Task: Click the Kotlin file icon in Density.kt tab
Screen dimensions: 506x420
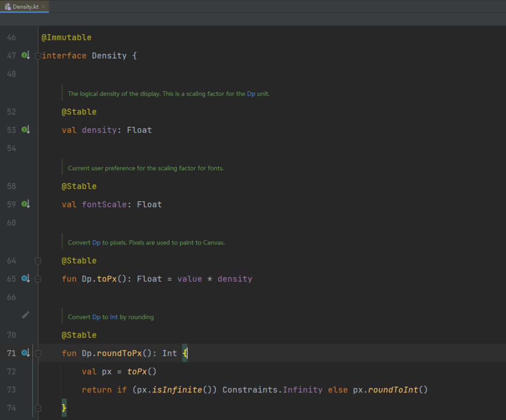Action: [8, 7]
